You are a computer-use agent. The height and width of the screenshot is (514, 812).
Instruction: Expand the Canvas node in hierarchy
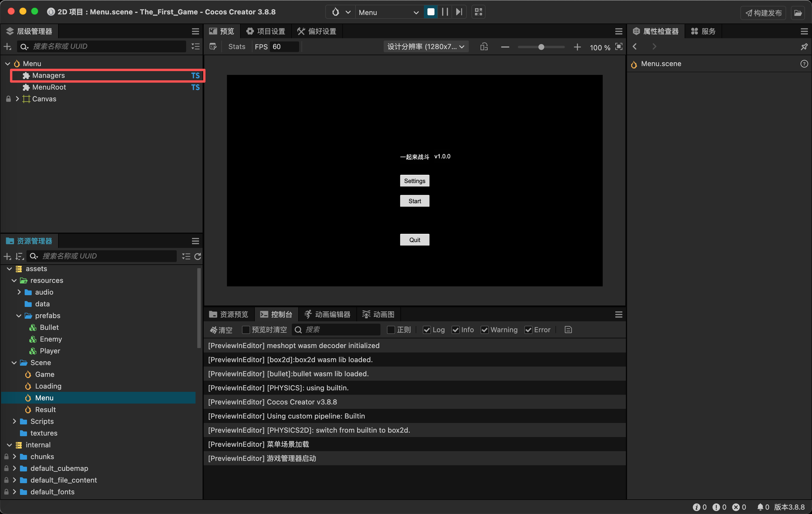17,99
